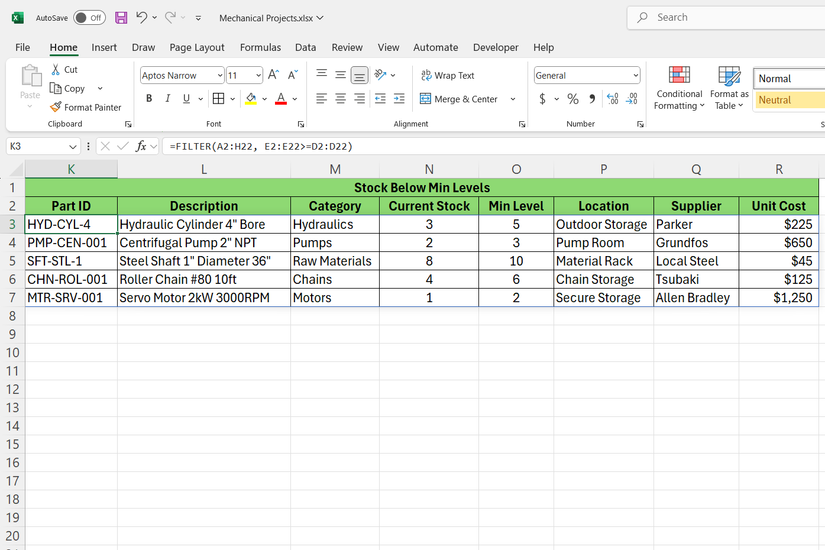825x550 pixels.
Task: Click the Merge & Center button
Action: point(458,99)
